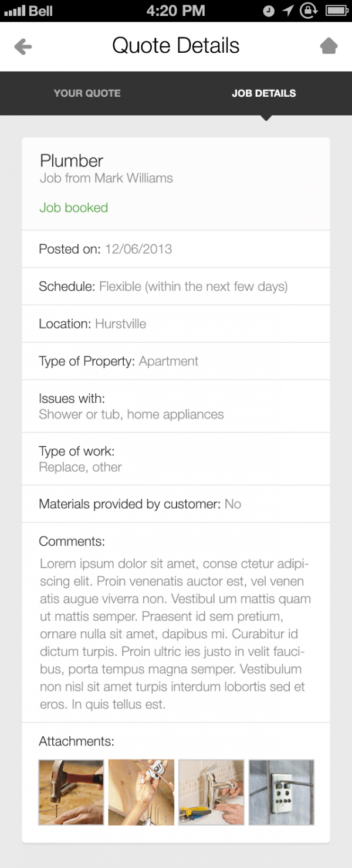Open the pipe wrench attachment photo

coord(141,792)
